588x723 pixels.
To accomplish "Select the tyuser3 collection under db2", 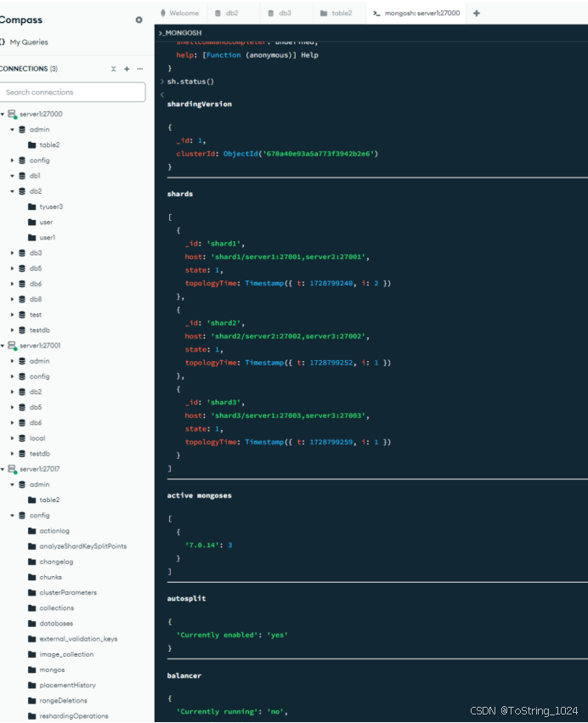I will tap(51, 206).
